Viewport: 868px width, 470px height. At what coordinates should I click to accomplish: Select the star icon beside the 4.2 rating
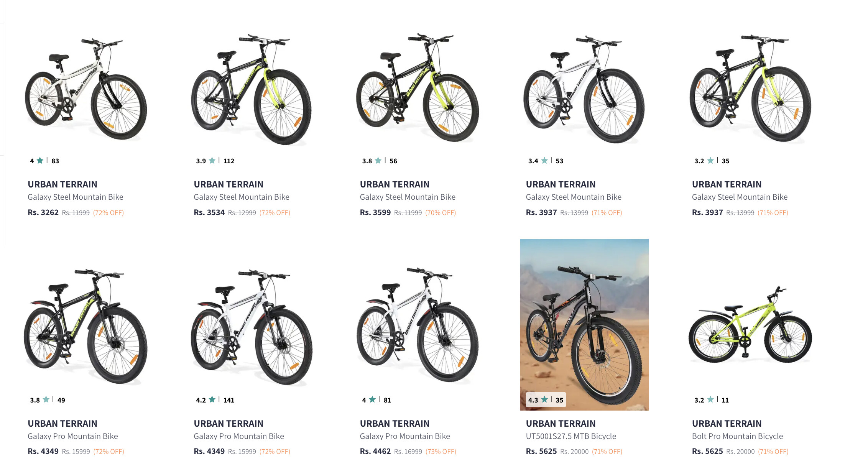(212, 399)
